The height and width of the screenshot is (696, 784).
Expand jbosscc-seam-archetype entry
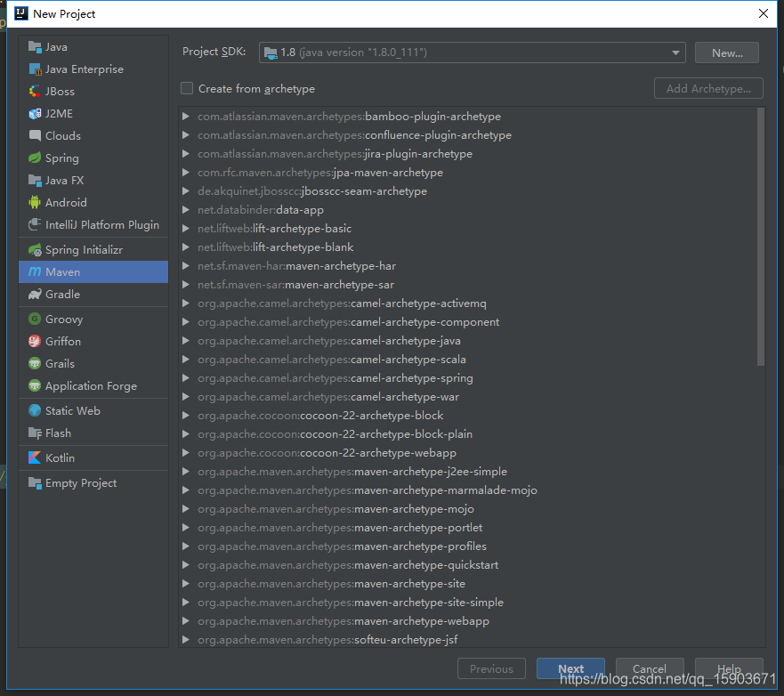(x=185, y=191)
